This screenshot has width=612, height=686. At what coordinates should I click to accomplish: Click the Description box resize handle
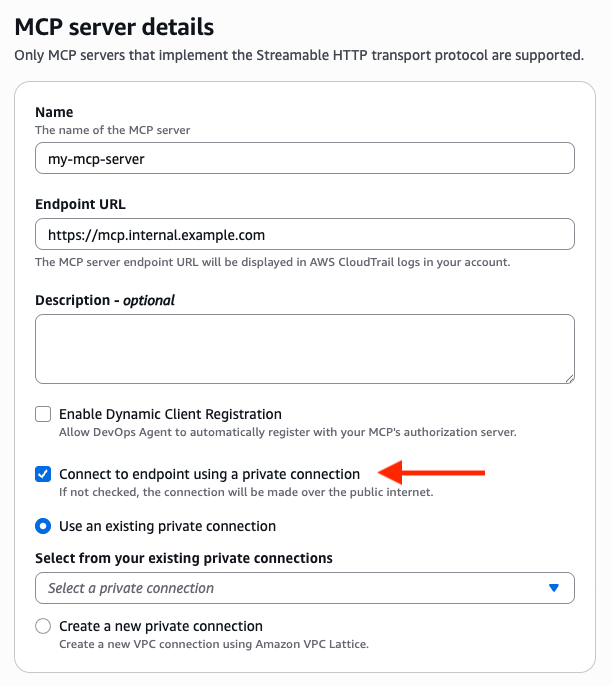coord(569,378)
